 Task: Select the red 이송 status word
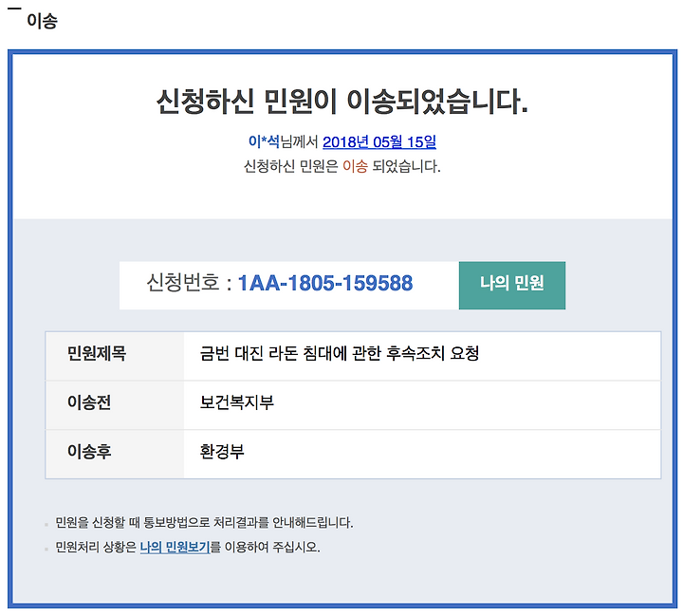click(355, 166)
